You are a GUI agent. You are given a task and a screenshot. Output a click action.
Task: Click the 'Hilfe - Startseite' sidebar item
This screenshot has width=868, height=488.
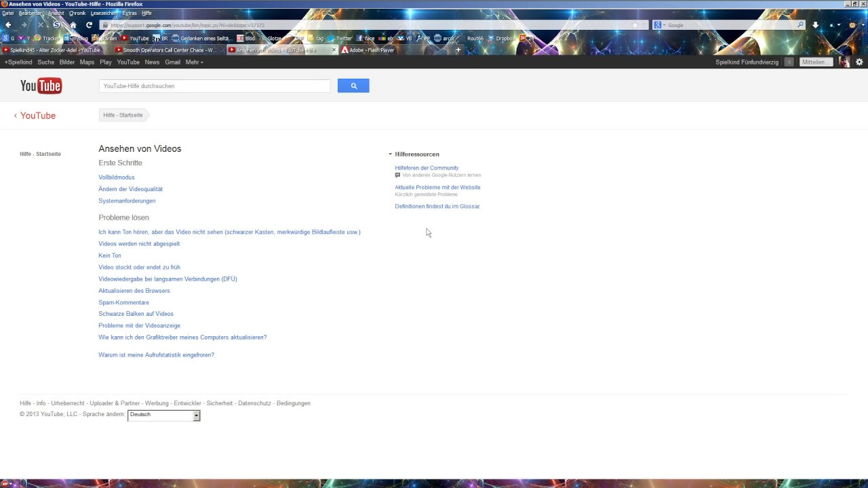pos(40,154)
